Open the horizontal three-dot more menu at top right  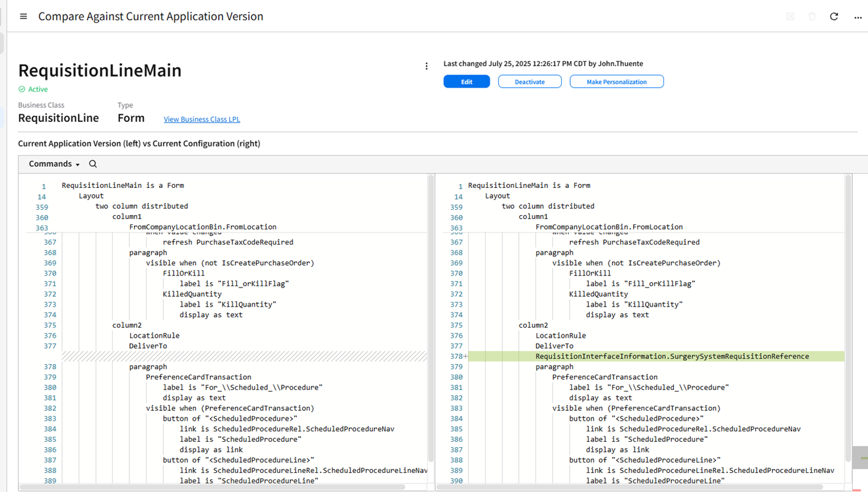pos(857,17)
